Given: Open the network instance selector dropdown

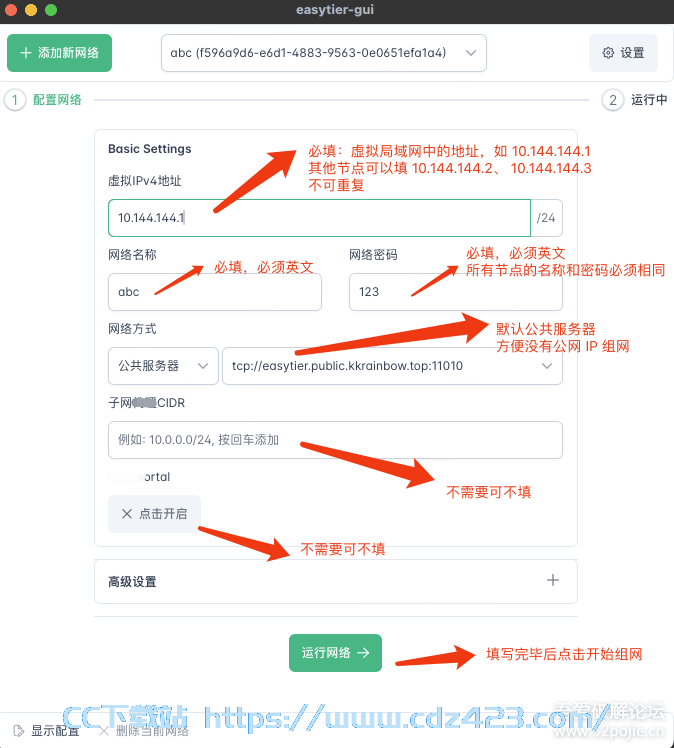Looking at the screenshot, I should (x=324, y=53).
